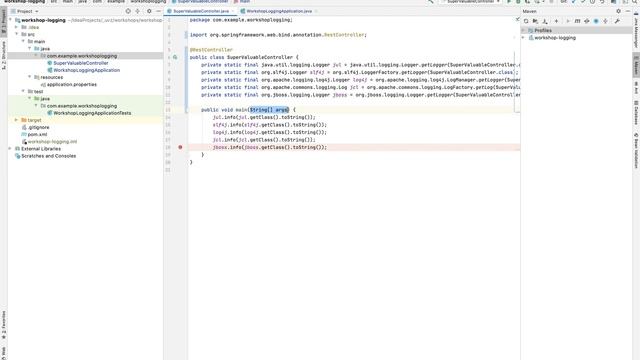The image size is (640, 360).
Task: Click the '@RestController' annotation
Action: click(211, 50)
